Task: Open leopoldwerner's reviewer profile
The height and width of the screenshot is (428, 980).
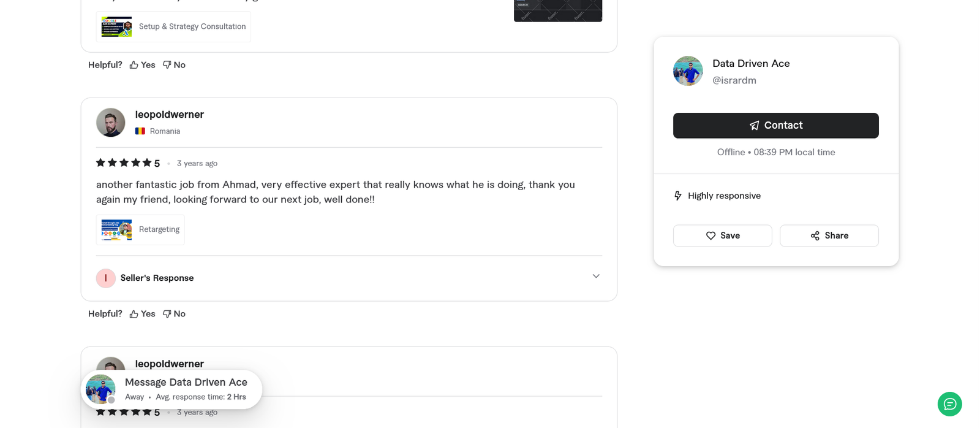Action: [169, 114]
